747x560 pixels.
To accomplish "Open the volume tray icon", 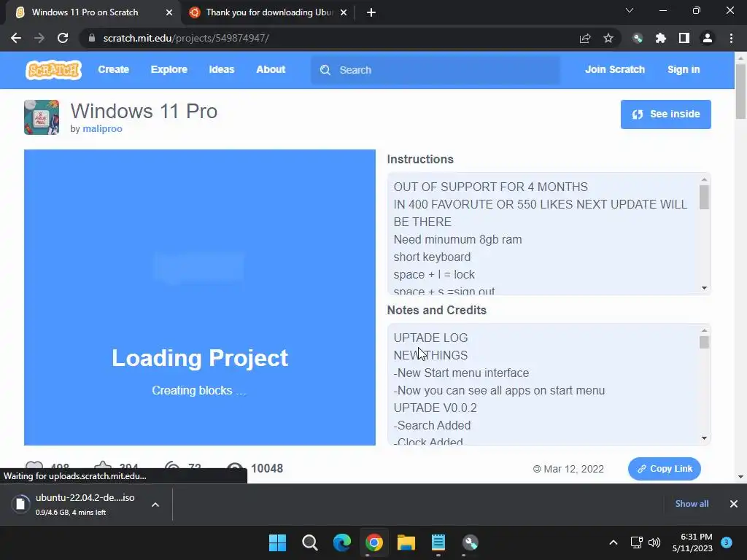I will coord(654,542).
